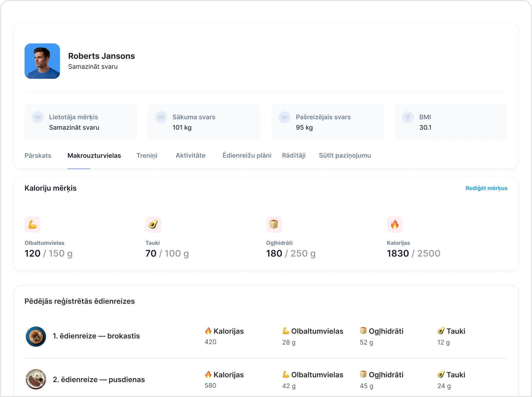This screenshot has height=397, width=532.
Task: Click the '95 kg' current weight value
Action: 304,127
